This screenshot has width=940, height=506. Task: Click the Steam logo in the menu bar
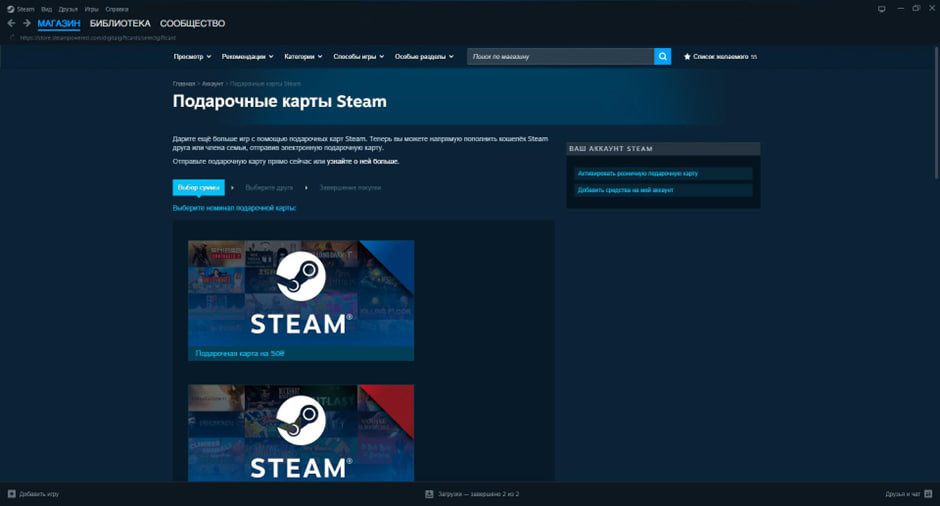coord(10,9)
